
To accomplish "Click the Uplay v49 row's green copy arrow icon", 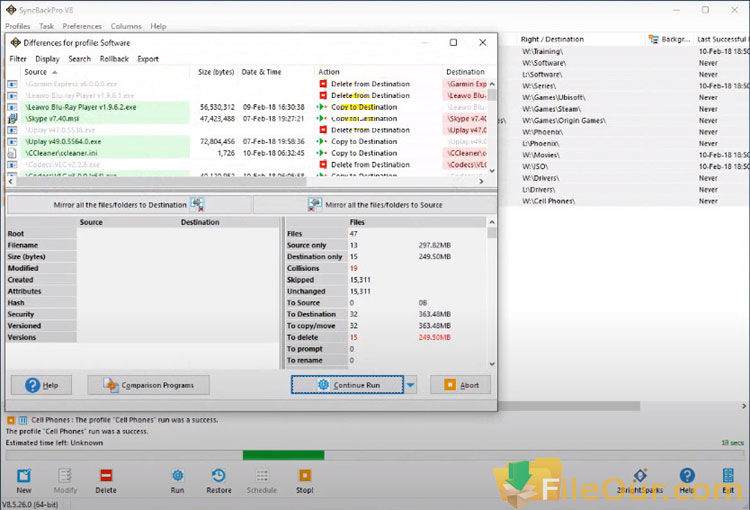I will tap(322, 142).
